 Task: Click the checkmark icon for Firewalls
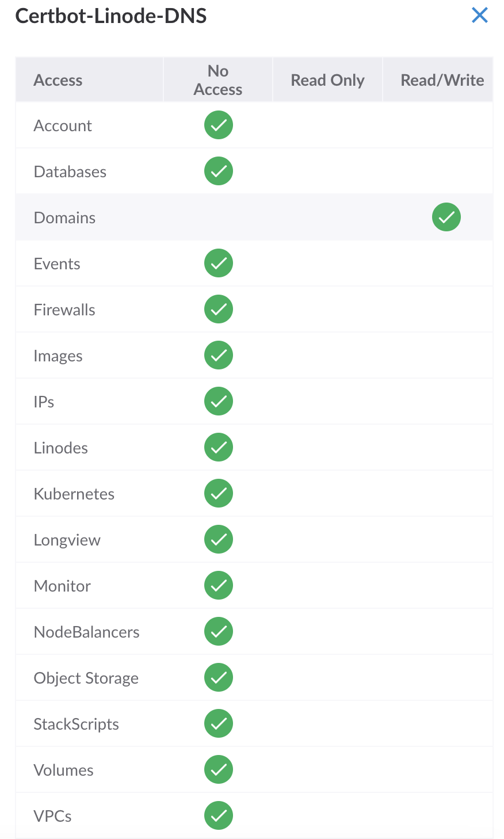[219, 309]
